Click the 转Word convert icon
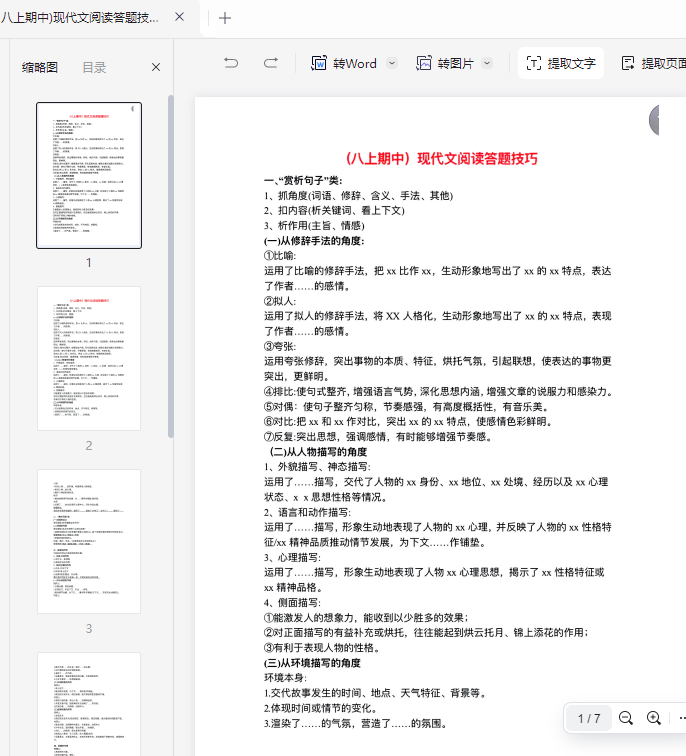Viewport: 686px width, 756px height. pyautogui.click(x=320, y=63)
